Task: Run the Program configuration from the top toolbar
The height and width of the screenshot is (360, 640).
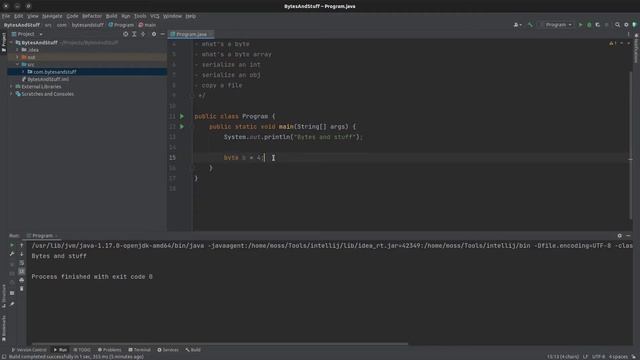Action: point(580,25)
